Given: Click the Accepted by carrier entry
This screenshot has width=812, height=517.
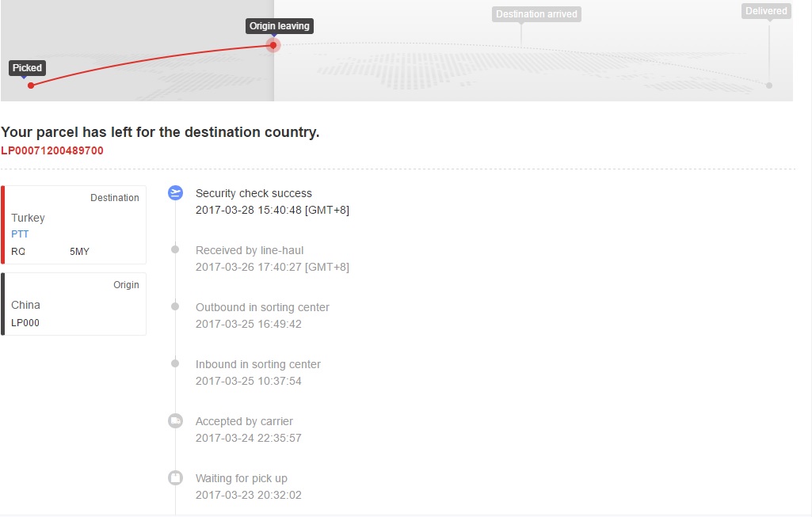Looking at the screenshot, I should point(245,421).
